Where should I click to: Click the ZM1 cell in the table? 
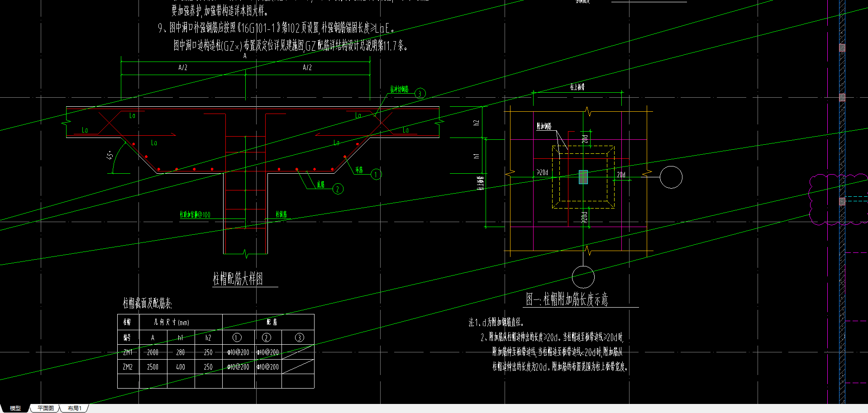coord(128,352)
